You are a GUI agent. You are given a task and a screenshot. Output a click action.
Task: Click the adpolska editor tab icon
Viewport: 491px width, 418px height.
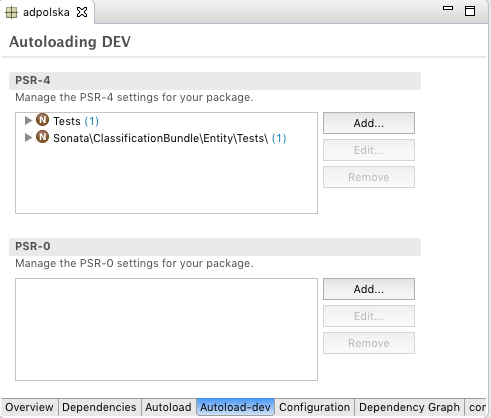click(x=11, y=13)
